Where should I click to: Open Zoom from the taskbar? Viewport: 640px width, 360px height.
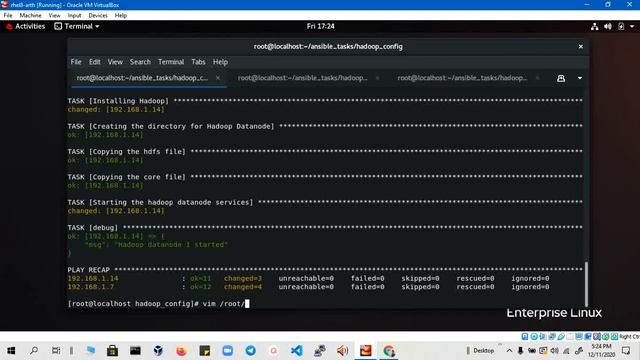[x=228, y=351]
